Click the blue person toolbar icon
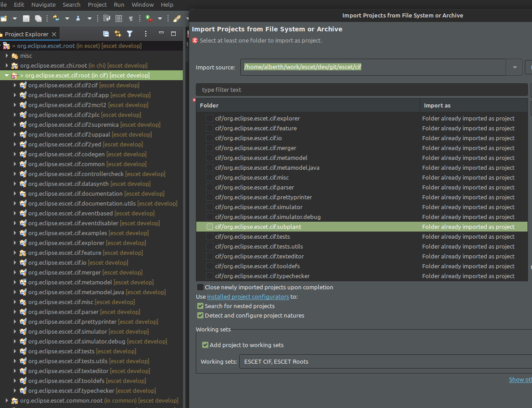The height and width of the screenshot is (408, 532). coord(78,18)
